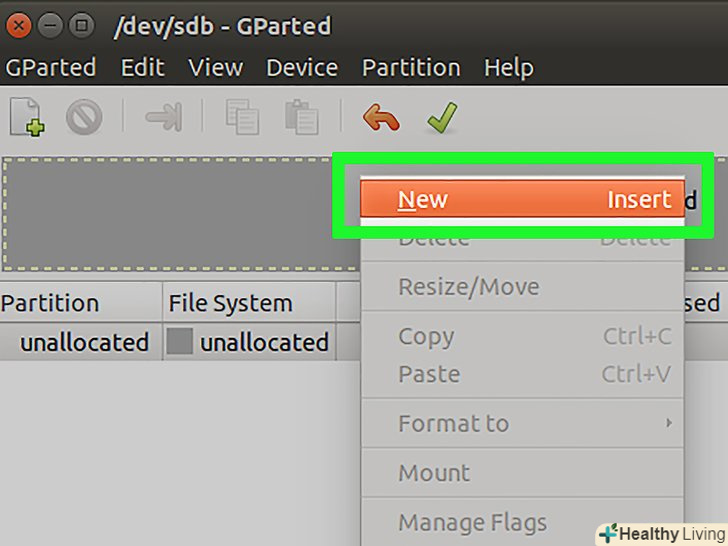Screen dimensions: 728x546
Task: Click the Paste partition toolbar icon
Action: click(301, 118)
